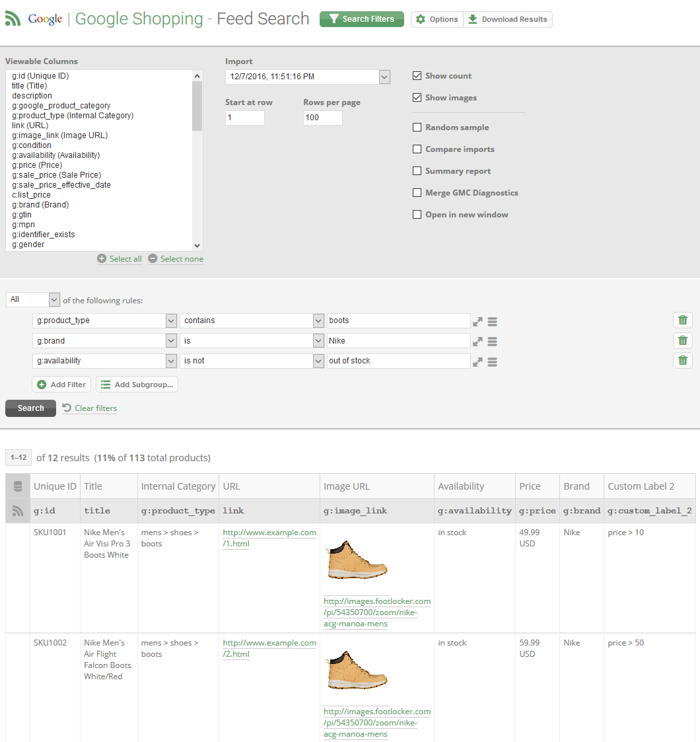Click the RSS feed logo icon
700x742 pixels.
pyautogui.click(x=13, y=19)
